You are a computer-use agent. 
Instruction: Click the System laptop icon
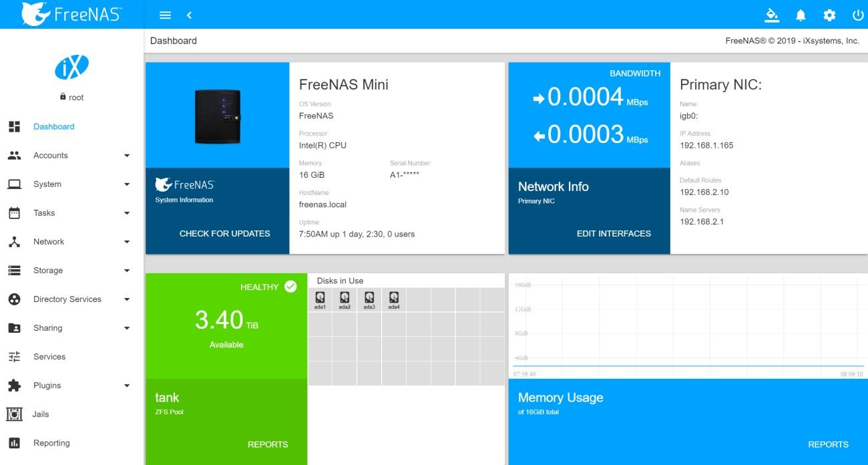point(14,184)
